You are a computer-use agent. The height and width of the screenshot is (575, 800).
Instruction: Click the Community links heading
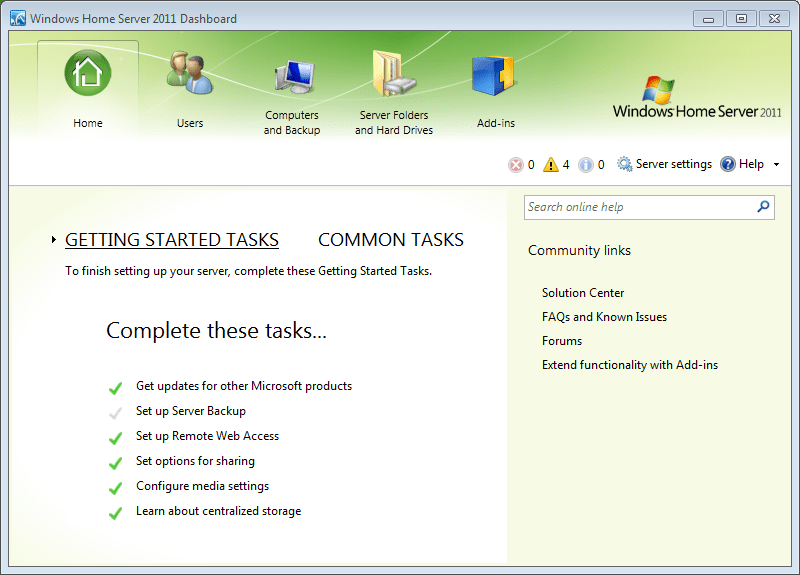point(580,250)
